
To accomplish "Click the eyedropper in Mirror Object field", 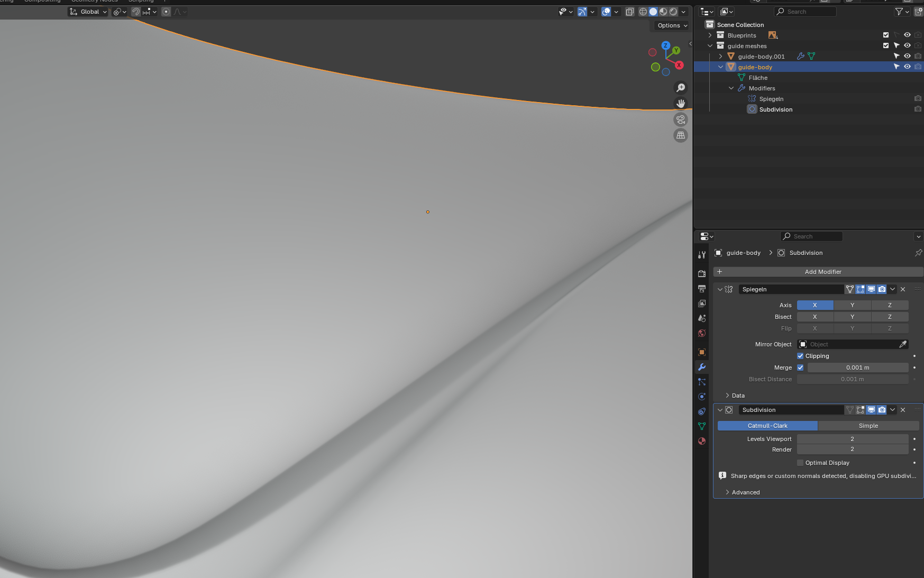I will point(903,344).
